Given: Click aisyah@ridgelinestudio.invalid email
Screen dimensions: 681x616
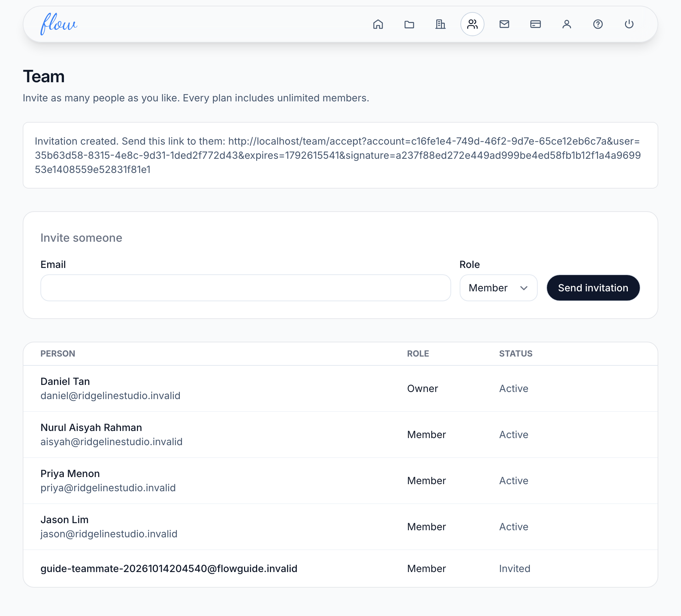Looking at the screenshot, I should (x=111, y=442).
